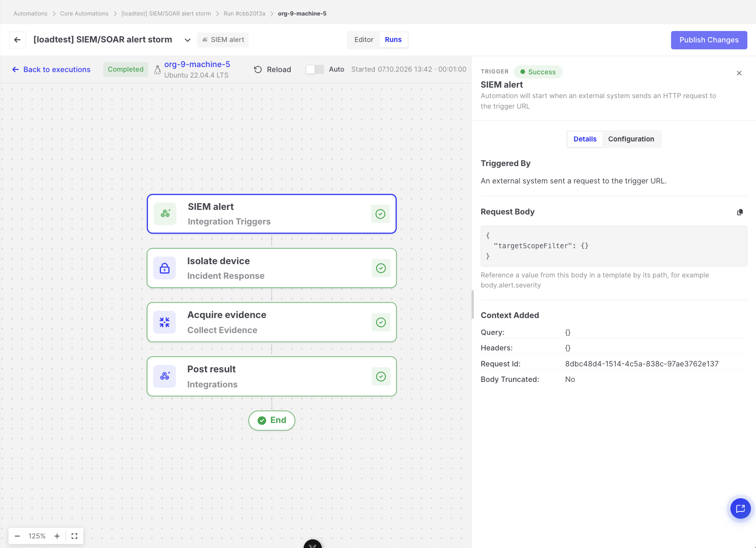The height and width of the screenshot is (548, 756).
Task: Click the back arrow next to automation title
Action: point(17,40)
